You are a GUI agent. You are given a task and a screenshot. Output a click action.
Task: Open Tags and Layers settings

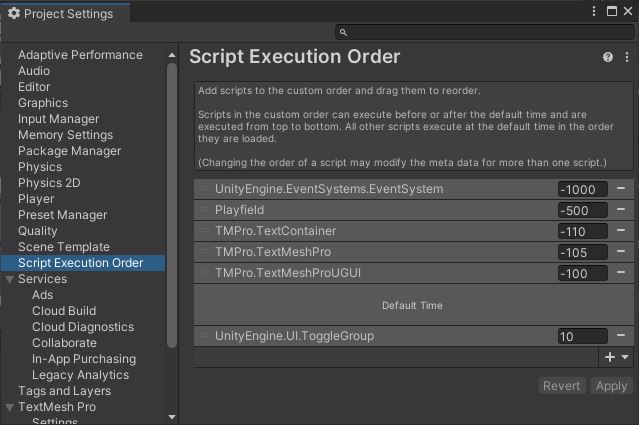(x=64, y=391)
